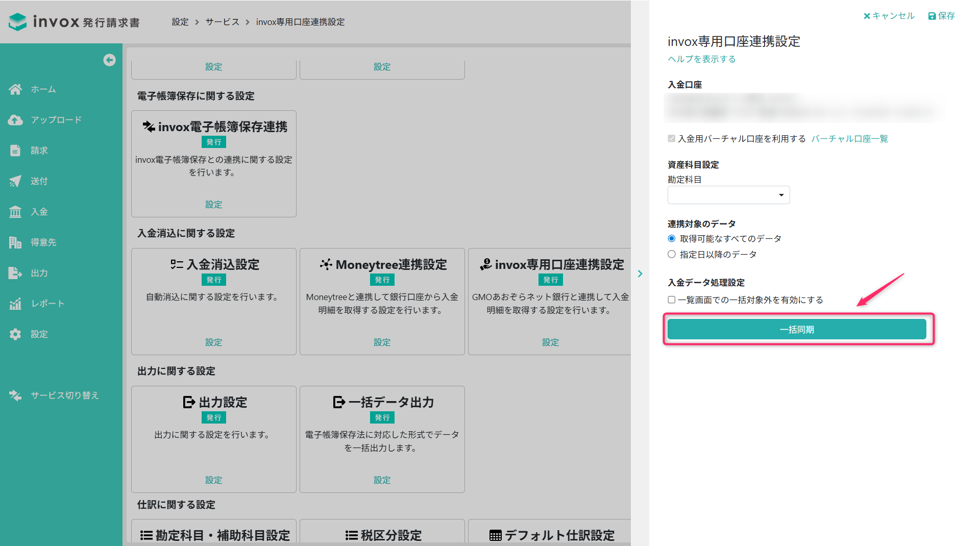Select 指定日以降のデータ radio option
Screen dimensions: 980x546
pyautogui.click(x=672, y=254)
